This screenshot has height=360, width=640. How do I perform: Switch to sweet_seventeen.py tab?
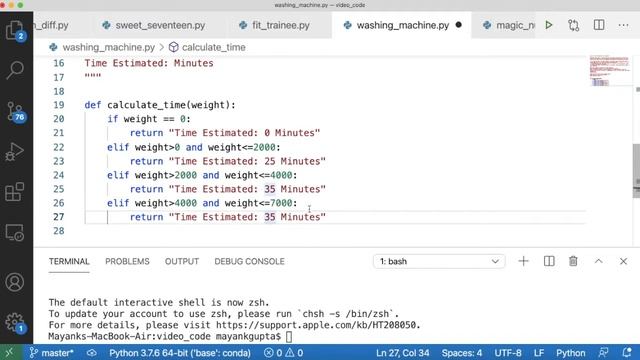click(154, 25)
